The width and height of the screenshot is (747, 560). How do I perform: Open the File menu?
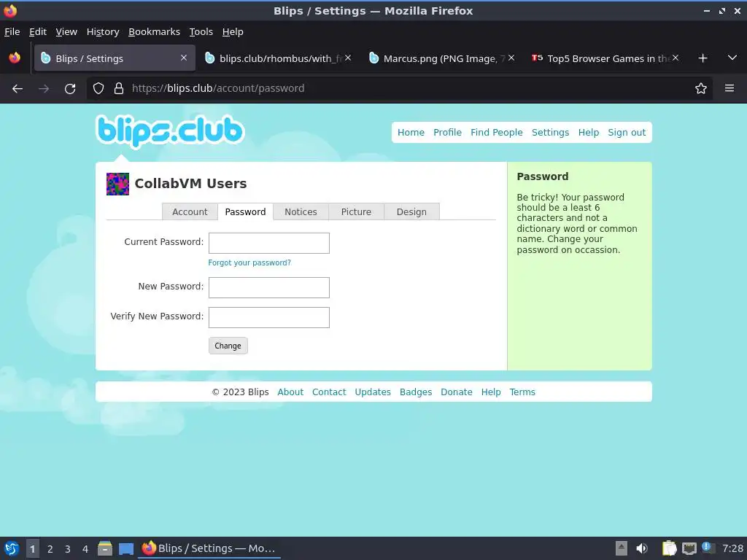point(12,32)
